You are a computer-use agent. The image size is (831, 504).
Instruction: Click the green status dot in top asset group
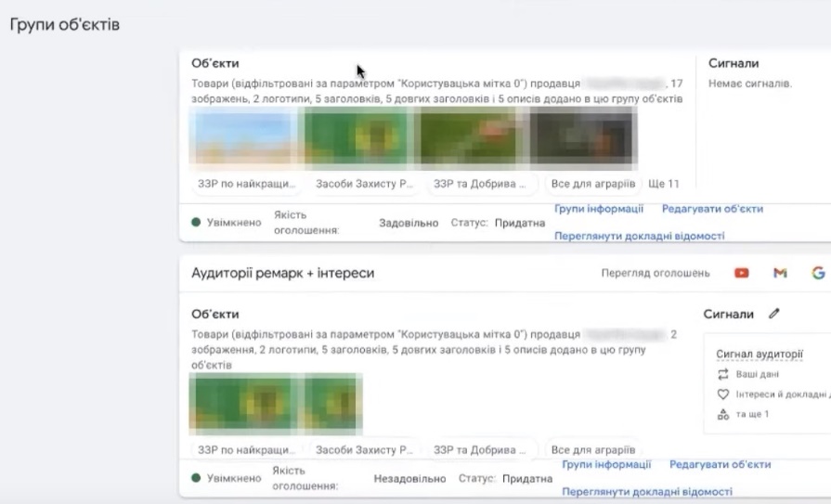[196, 223]
